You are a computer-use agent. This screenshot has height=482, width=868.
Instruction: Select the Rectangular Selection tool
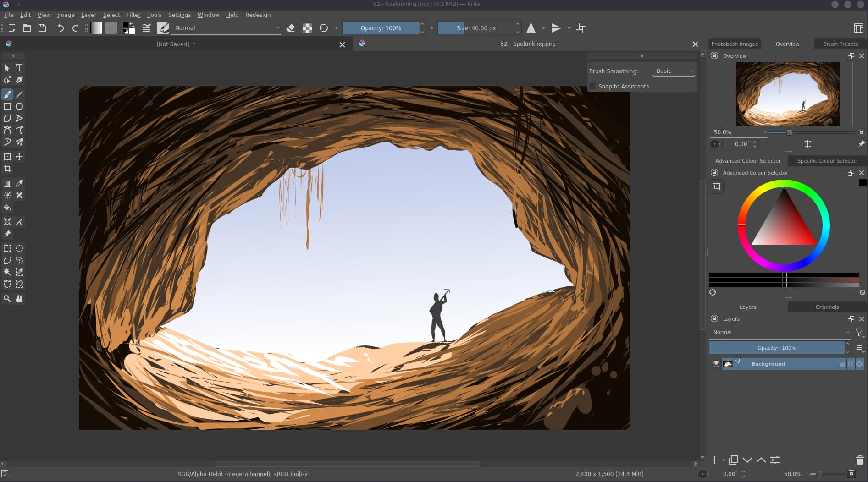(x=7, y=248)
